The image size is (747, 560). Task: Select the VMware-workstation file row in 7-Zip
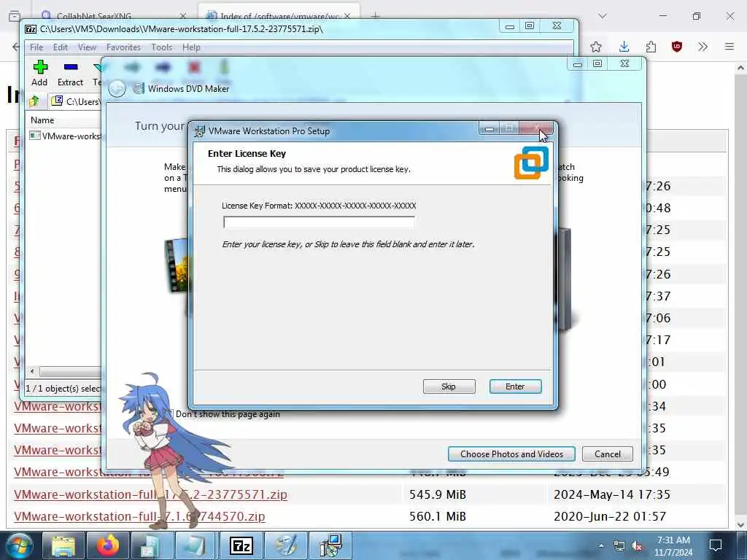(65, 136)
